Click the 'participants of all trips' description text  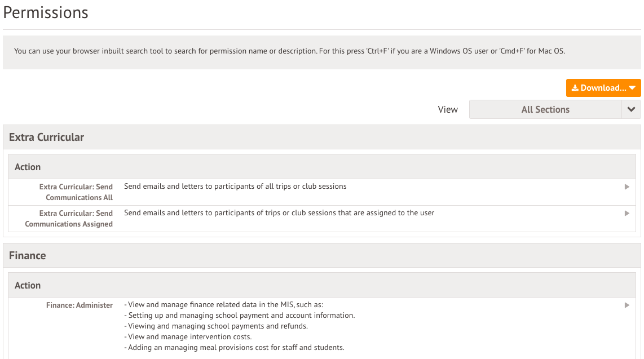235,186
